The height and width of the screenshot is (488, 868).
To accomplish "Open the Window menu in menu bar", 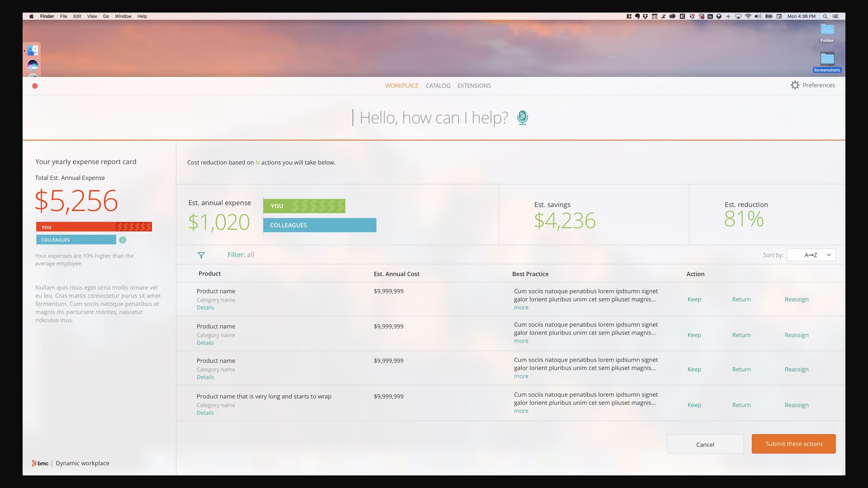I will 123,16.
